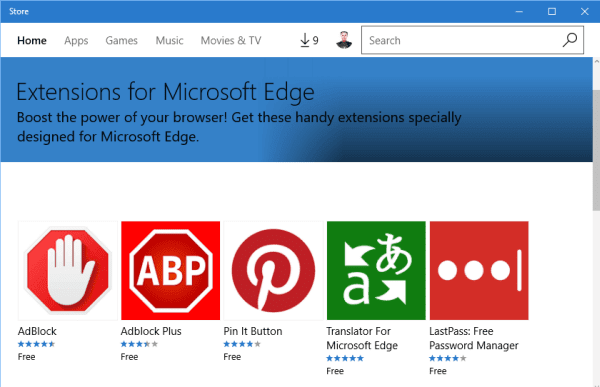Click the Free price under AdBlock
This screenshot has width=600, height=387.
coord(26,357)
